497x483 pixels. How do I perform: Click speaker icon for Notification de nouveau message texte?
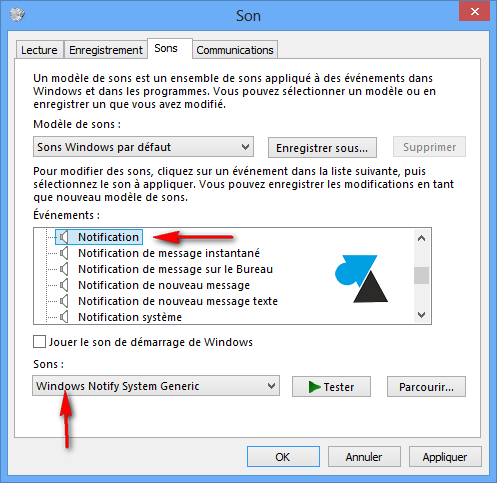pyautogui.click(x=64, y=301)
